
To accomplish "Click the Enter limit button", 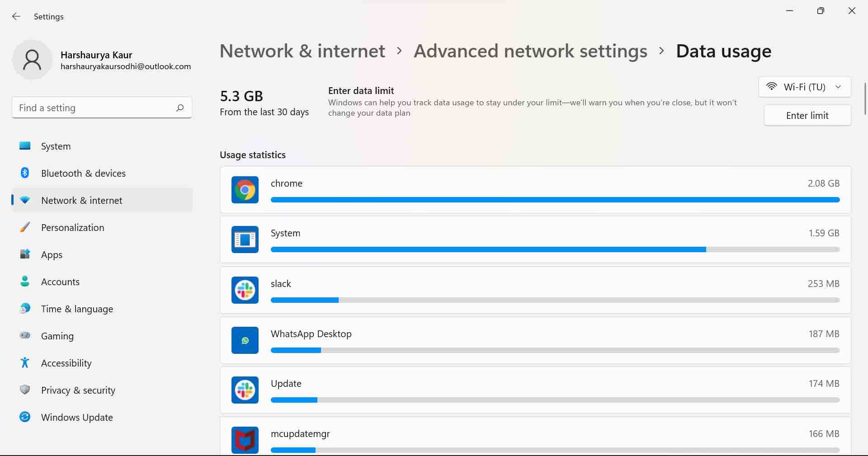I will [807, 115].
